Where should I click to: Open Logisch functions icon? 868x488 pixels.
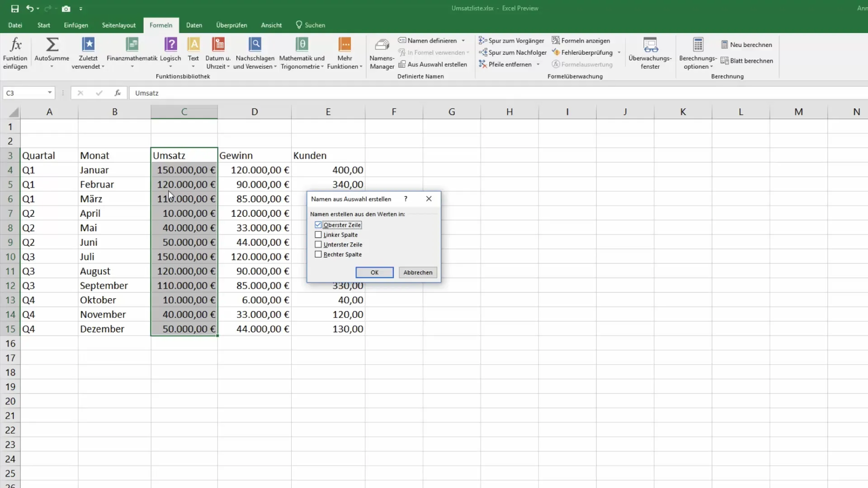coord(170,45)
